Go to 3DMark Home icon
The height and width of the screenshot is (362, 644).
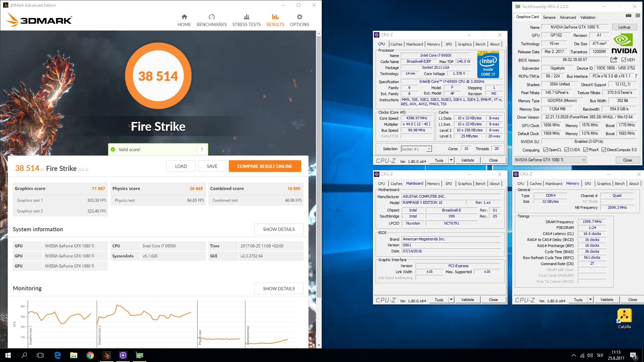click(184, 17)
